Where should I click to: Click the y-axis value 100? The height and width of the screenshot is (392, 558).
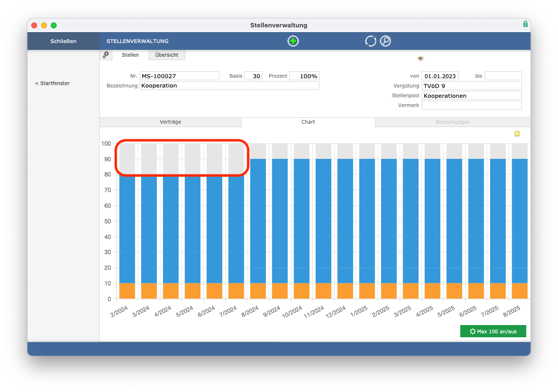click(x=106, y=144)
